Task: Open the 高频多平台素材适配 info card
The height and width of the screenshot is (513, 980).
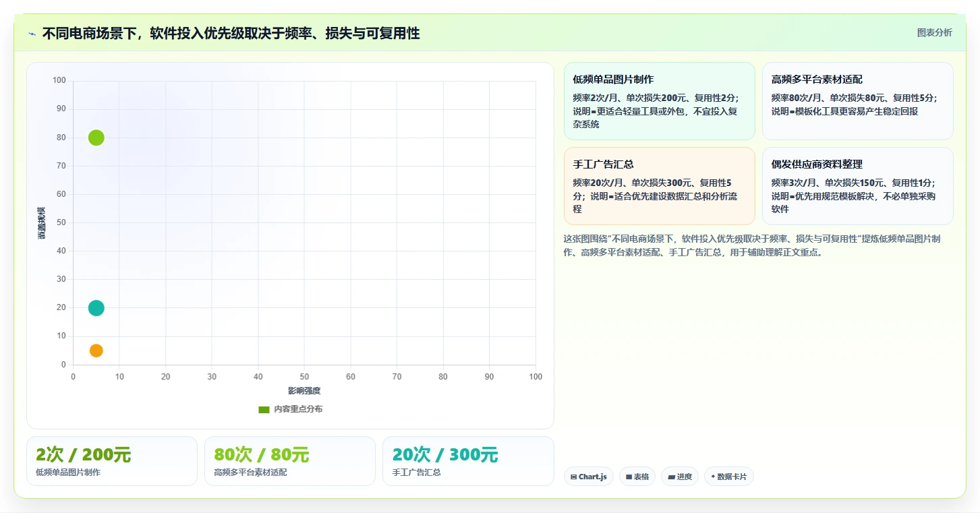Action: pyautogui.click(x=857, y=101)
